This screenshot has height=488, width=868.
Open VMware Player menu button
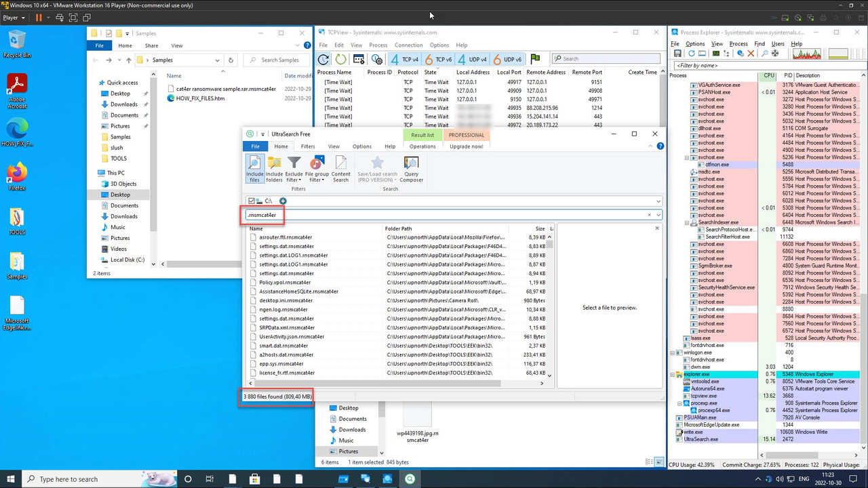pyautogui.click(x=14, y=17)
